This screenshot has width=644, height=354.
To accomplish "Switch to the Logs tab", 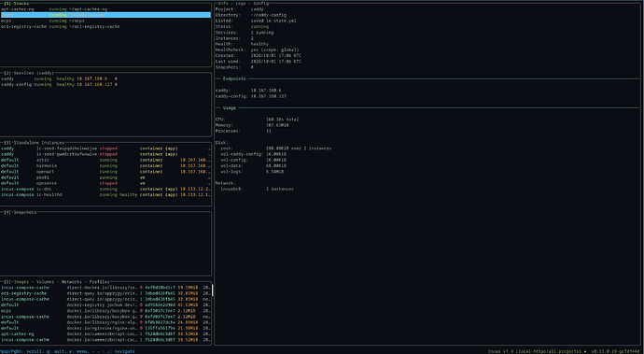I will coord(241,4).
